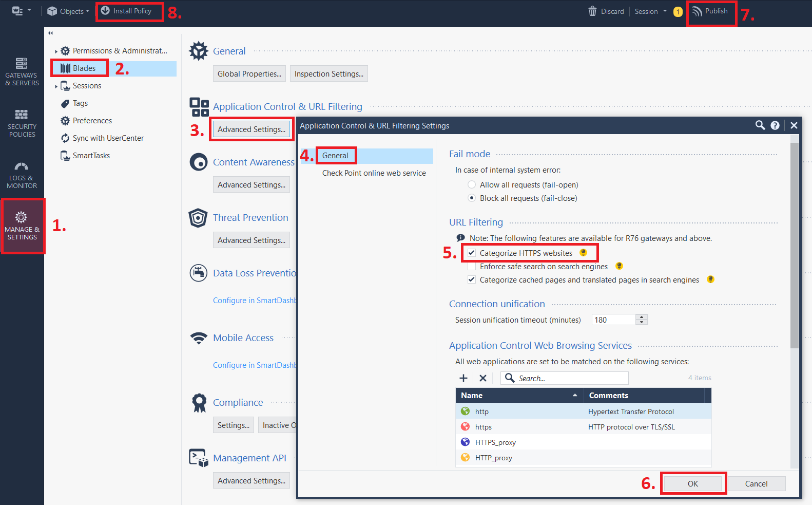Select Block all requests (fail-close)

(x=472, y=198)
